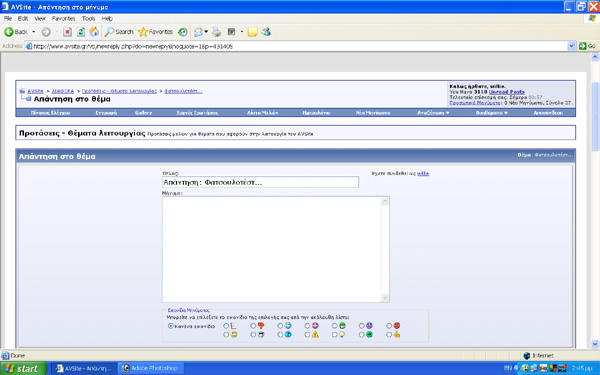This screenshot has height=375, width=600.
Task: Select the light bulb icon radio
Action: pos(334,335)
